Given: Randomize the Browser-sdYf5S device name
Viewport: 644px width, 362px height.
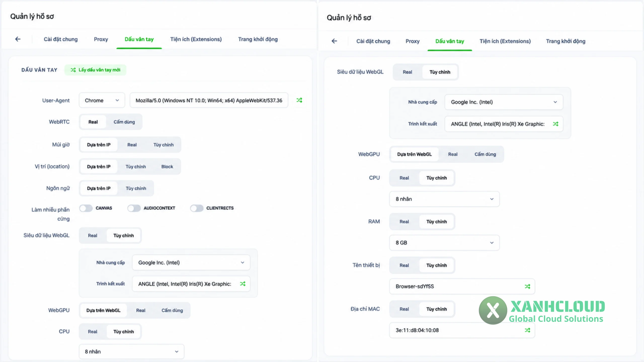Looking at the screenshot, I should coord(528,286).
